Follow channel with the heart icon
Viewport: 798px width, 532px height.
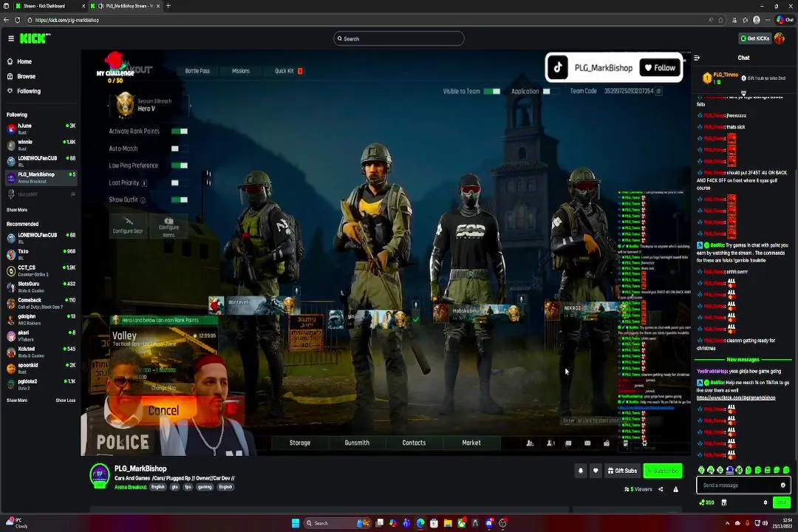pos(596,471)
